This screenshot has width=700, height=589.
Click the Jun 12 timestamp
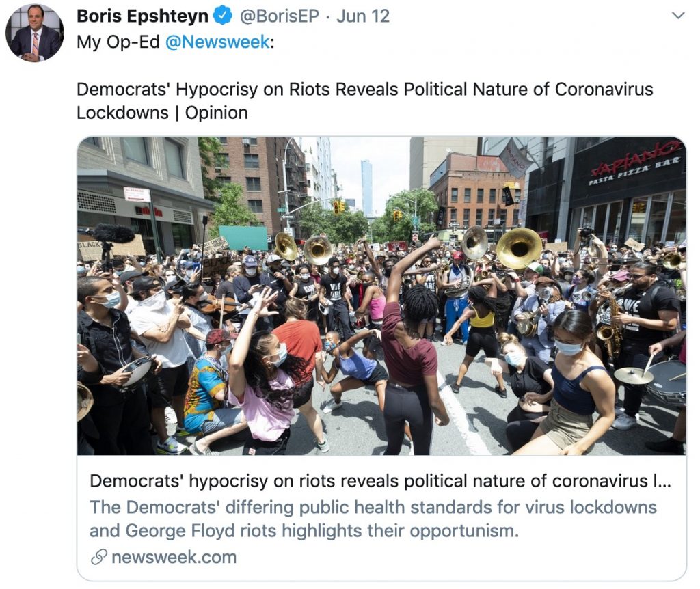pos(363,16)
